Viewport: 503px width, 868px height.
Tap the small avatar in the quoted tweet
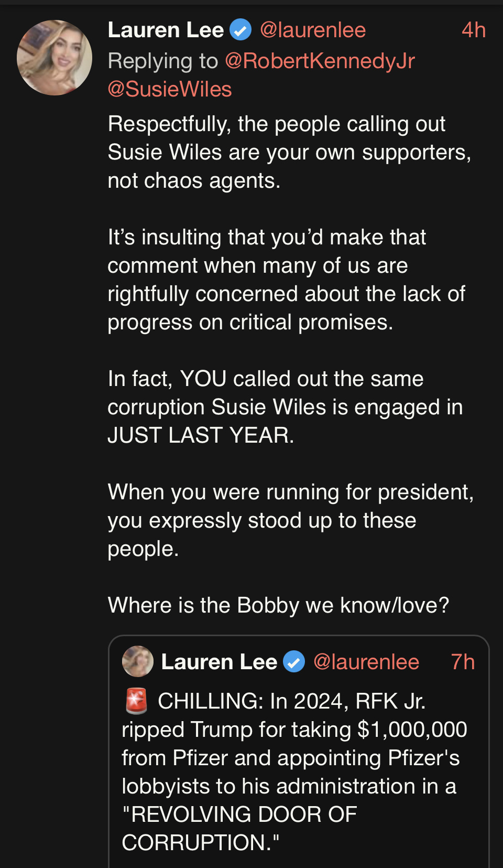coord(138,661)
